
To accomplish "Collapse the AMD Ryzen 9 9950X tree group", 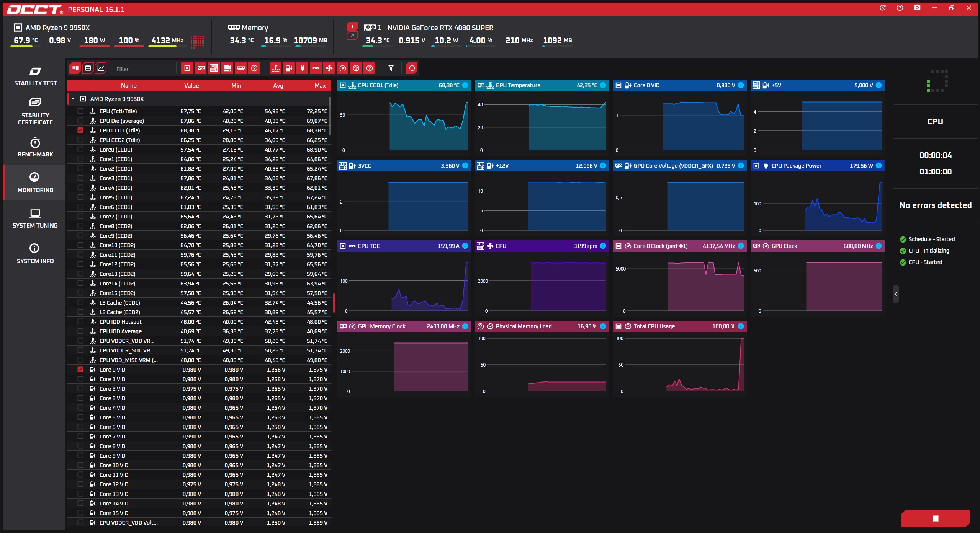I will (x=73, y=99).
